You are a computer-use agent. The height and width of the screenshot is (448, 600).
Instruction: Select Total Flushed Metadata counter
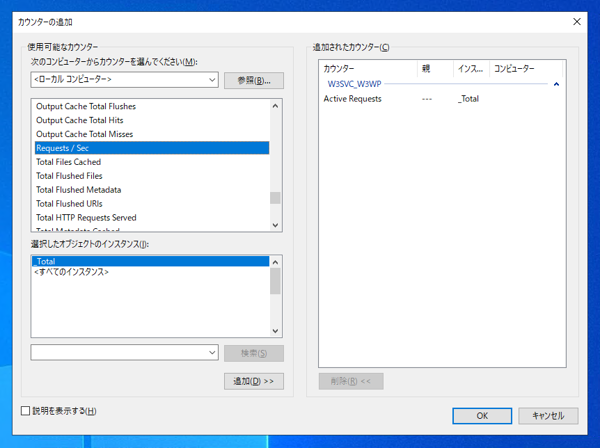[152, 190]
